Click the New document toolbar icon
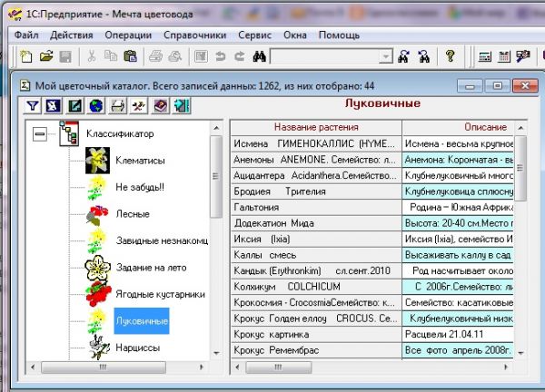Image resolution: width=545 pixels, height=392 pixels. (26, 56)
